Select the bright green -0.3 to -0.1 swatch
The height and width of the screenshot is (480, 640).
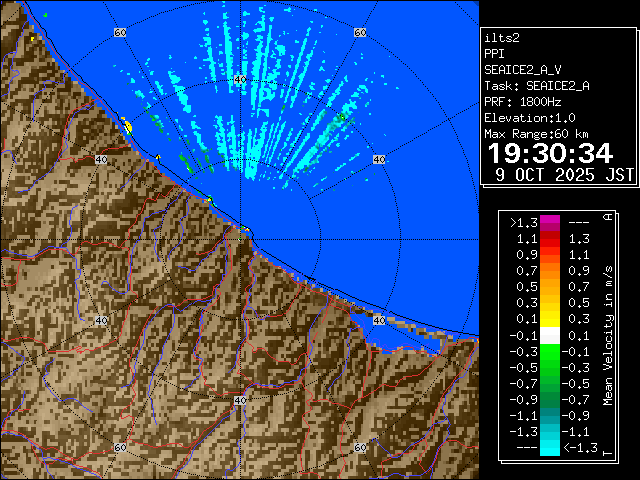pyautogui.click(x=550, y=351)
